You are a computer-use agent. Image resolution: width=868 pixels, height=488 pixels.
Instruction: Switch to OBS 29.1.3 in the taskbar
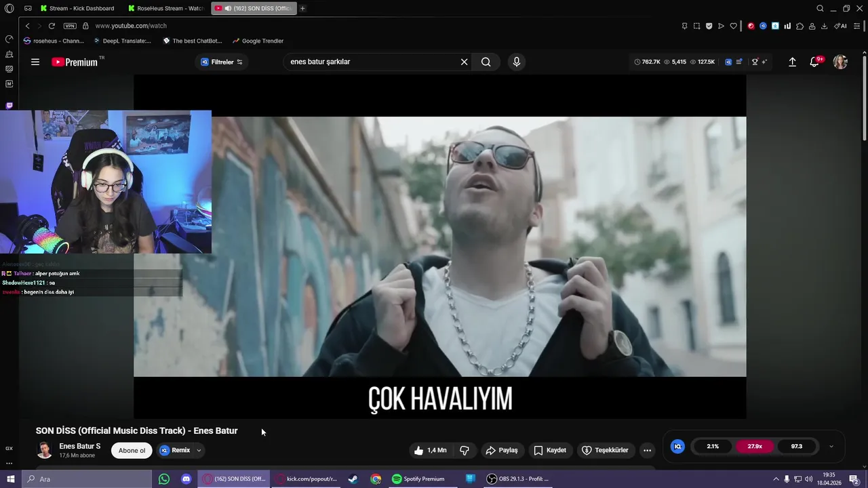tap(518, 479)
